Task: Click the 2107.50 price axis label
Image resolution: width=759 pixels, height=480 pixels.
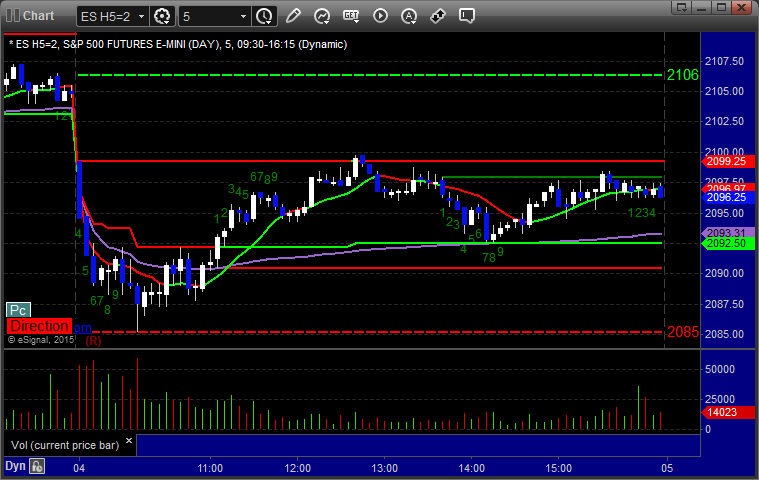Action: 724,61
